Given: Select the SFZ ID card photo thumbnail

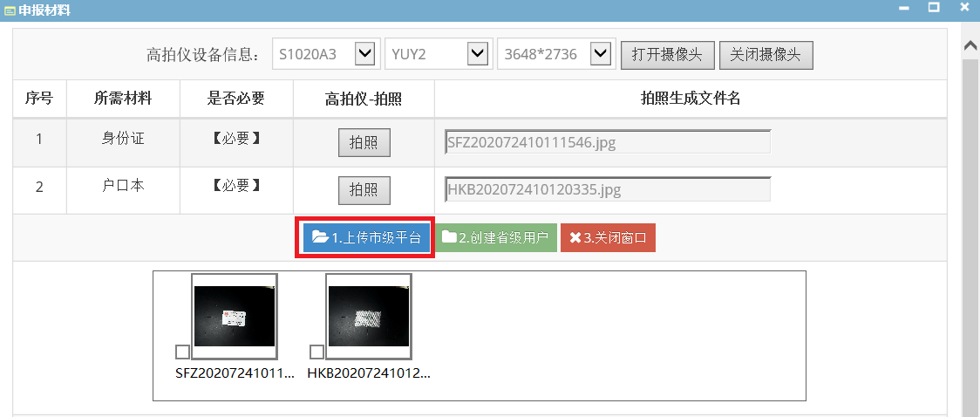Looking at the screenshot, I should 235,317.
